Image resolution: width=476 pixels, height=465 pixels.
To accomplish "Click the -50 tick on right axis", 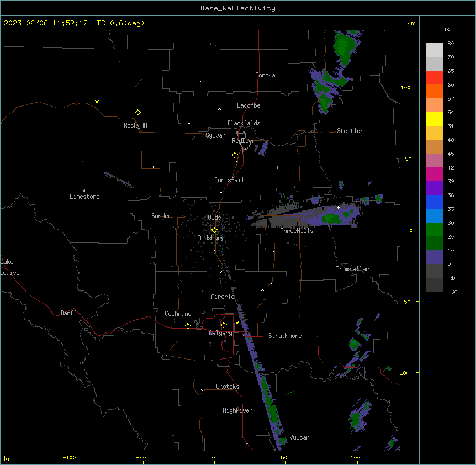I will tap(405, 302).
